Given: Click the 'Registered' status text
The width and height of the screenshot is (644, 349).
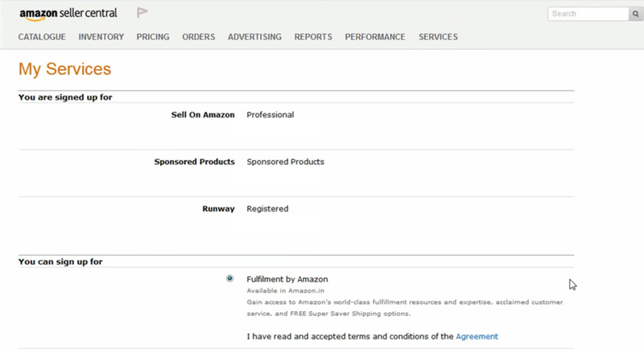Looking at the screenshot, I should click(x=267, y=209).
